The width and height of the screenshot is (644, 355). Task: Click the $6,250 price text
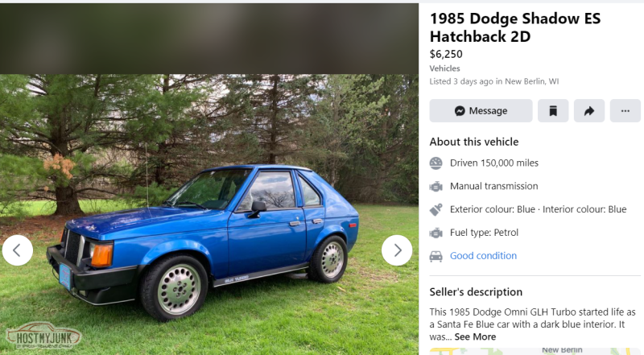[446, 54]
